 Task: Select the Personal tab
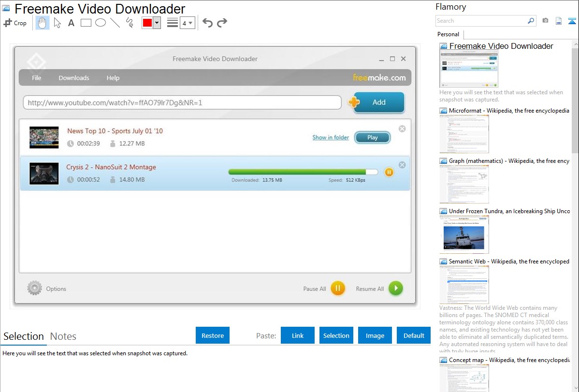tap(449, 34)
